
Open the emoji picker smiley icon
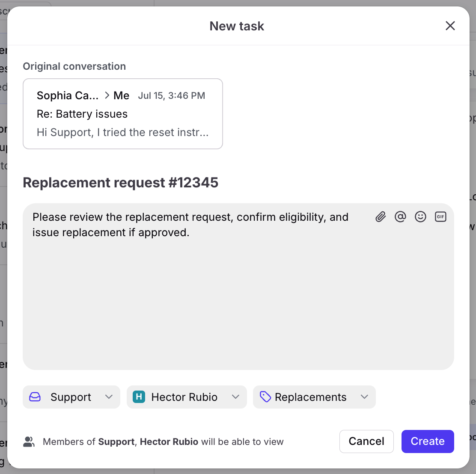pyautogui.click(x=420, y=216)
